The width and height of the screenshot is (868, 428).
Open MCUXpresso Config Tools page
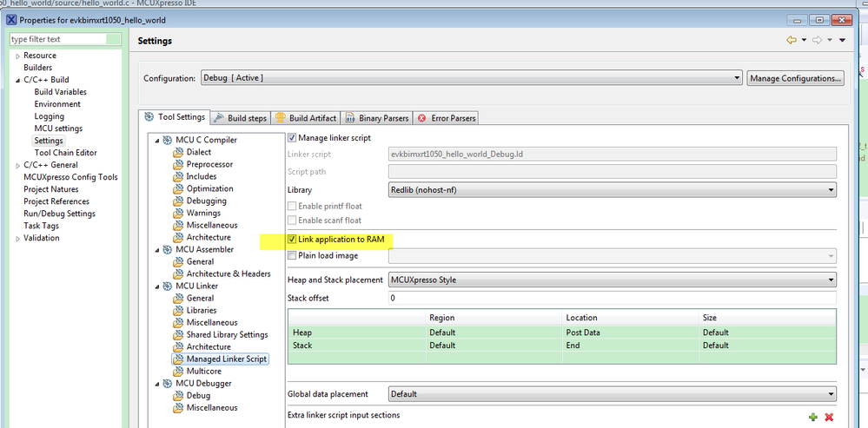coord(70,177)
